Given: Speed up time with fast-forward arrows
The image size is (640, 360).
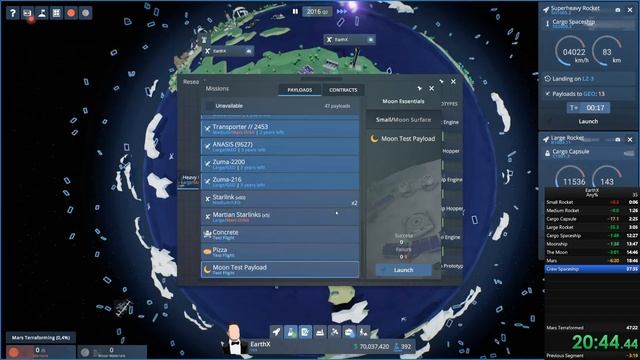Looking at the screenshot, I should [x=342, y=11].
